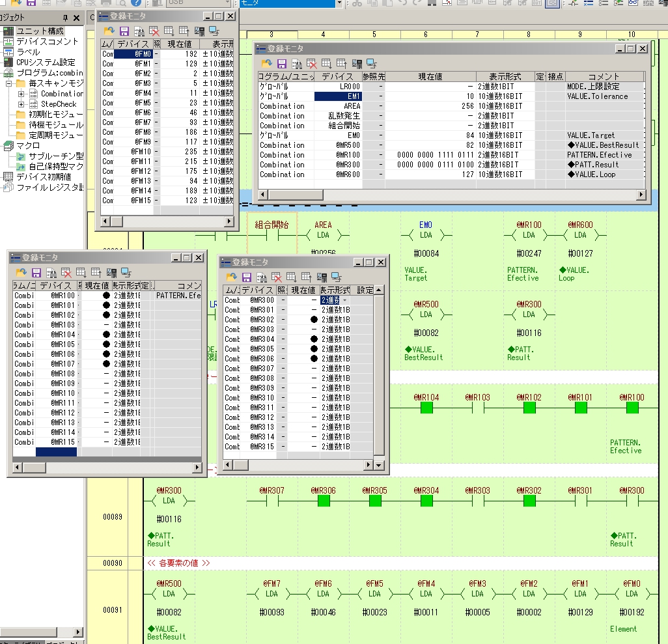Select @MR500 row in LR000 monitor window
Image resolution: width=668 pixels, height=644 pixels.
[452, 145]
